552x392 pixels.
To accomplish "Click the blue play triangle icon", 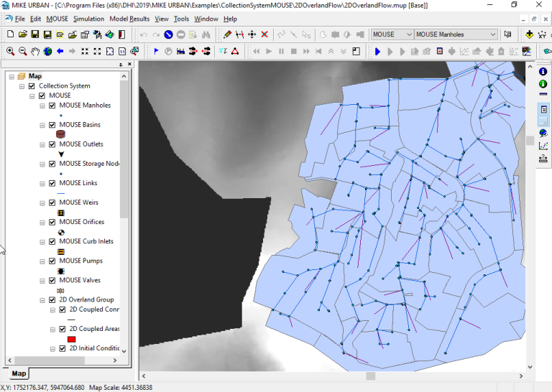I will click(378, 51).
